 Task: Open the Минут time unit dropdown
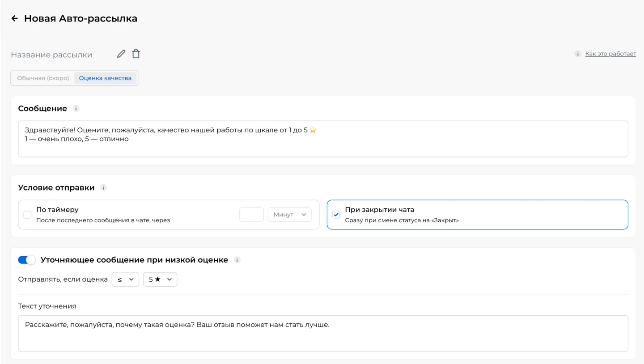pyautogui.click(x=289, y=215)
